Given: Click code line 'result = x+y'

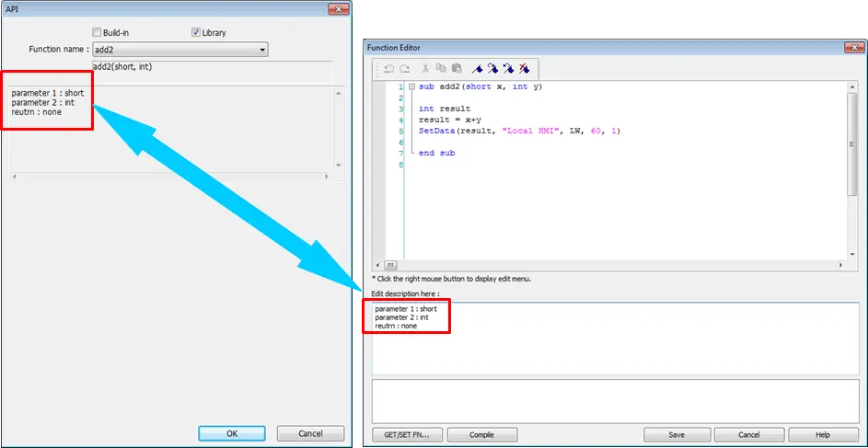Looking at the screenshot, I should pos(449,120).
